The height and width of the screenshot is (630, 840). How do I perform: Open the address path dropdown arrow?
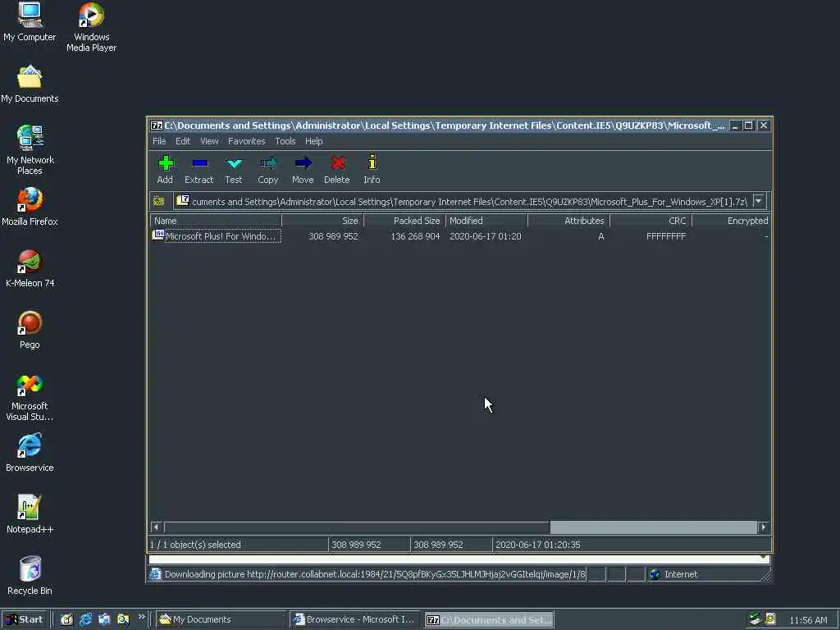(759, 202)
